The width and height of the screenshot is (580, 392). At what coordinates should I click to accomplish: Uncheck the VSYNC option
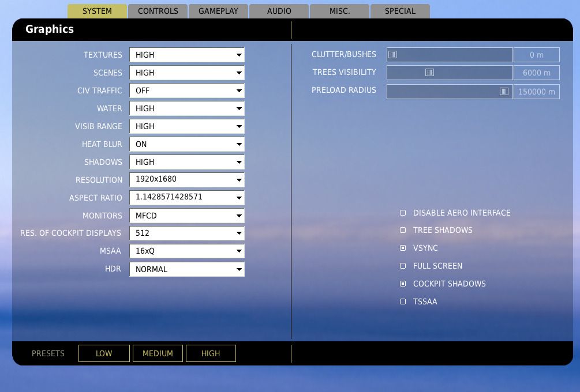click(403, 248)
